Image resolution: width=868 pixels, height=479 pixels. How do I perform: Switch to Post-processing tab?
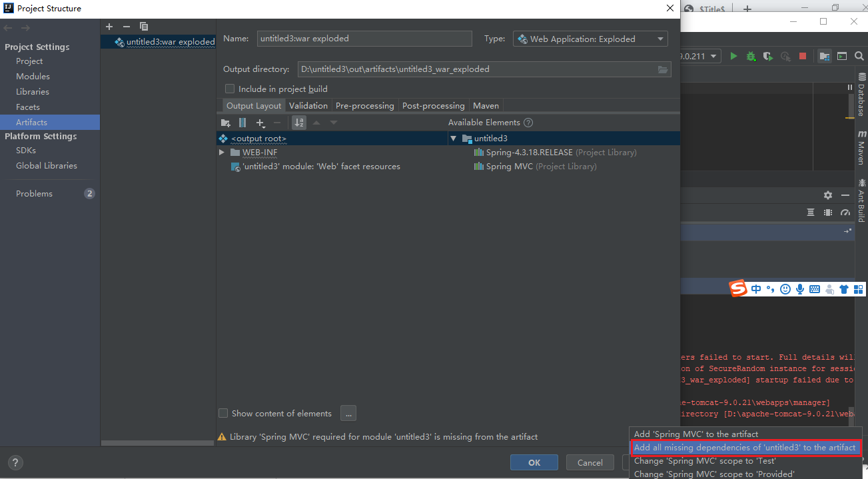[x=434, y=106]
